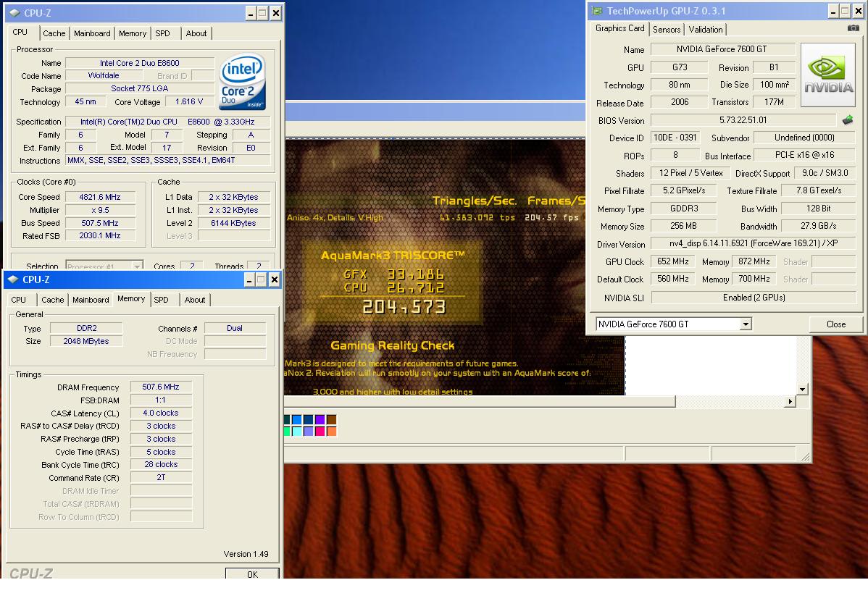Switch to Memory tab in CPU-Z processor window
The width and height of the screenshot is (868, 601).
(x=133, y=34)
